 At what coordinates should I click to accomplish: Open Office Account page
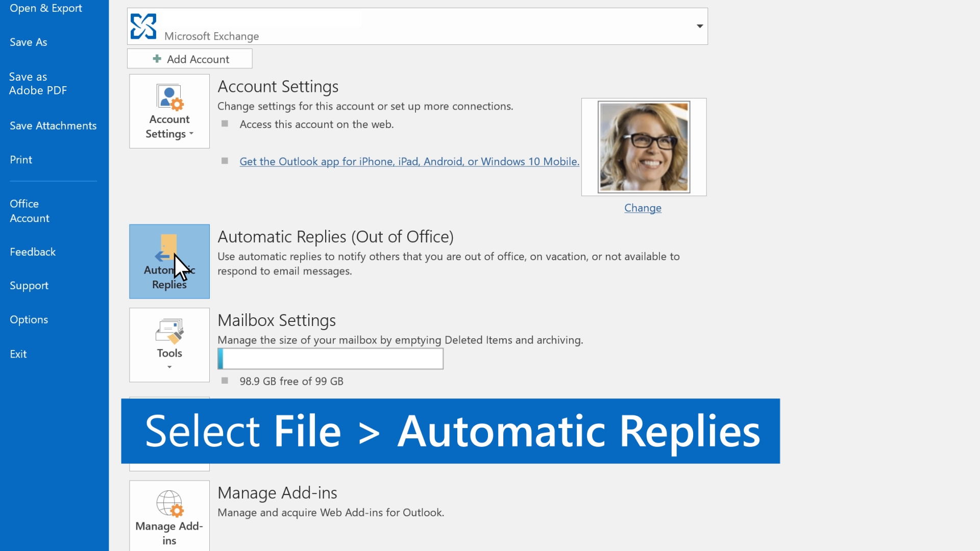pos(30,211)
